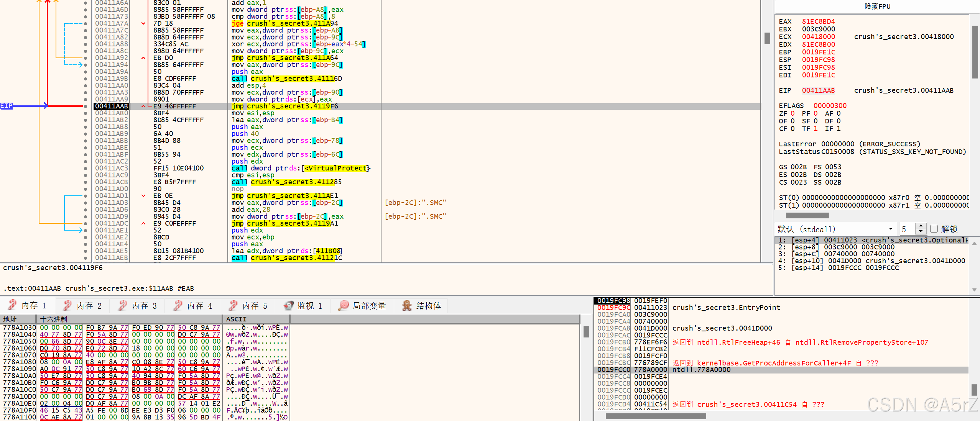The image size is (980, 421).
Task: Click the EIP register value 00411AAB
Action: pos(818,90)
